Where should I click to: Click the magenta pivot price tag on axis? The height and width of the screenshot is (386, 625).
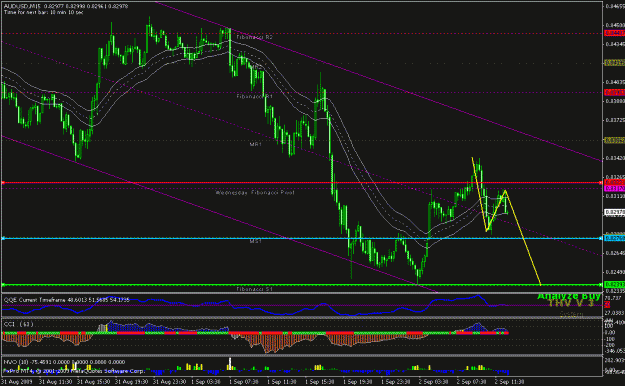(614, 188)
